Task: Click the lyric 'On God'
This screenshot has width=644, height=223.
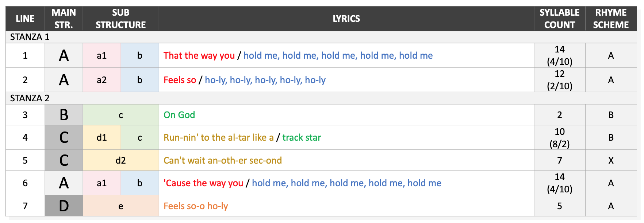Action: pos(179,115)
